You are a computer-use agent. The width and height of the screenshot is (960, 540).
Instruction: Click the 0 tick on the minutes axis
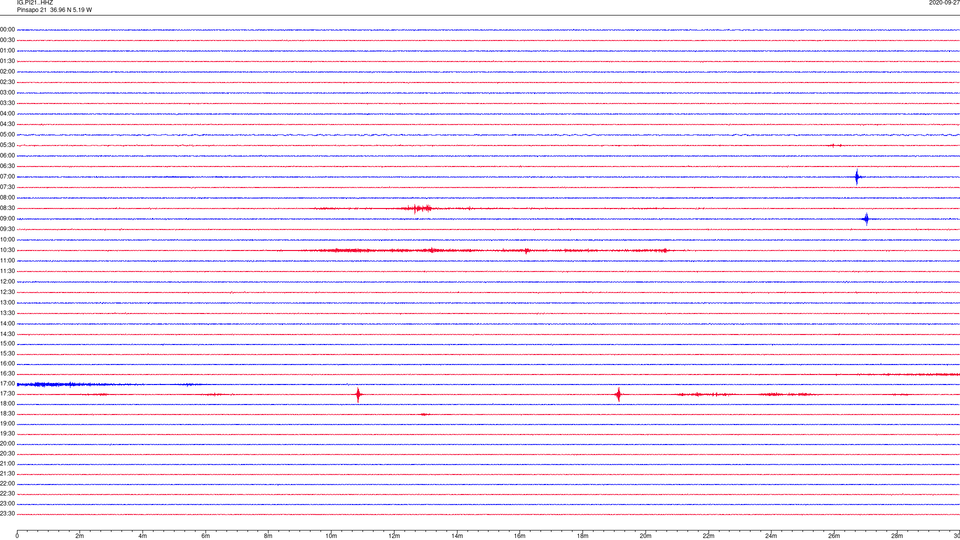tap(17, 536)
